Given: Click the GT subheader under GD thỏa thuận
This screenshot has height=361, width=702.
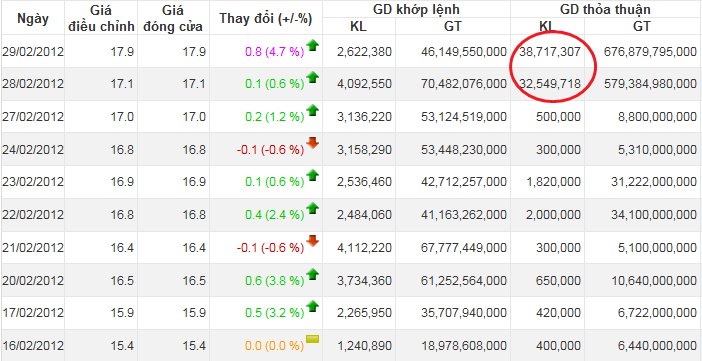Looking at the screenshot, I should tap(642, 26).
